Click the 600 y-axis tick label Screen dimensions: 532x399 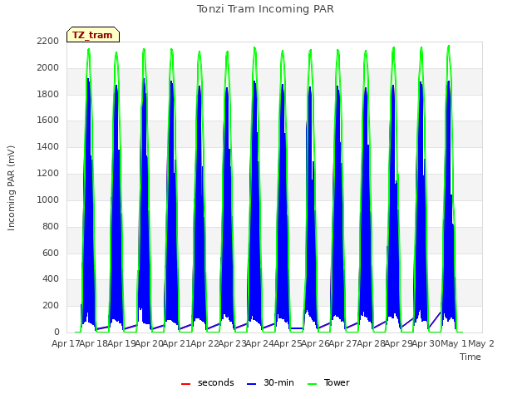coord(51,253)
